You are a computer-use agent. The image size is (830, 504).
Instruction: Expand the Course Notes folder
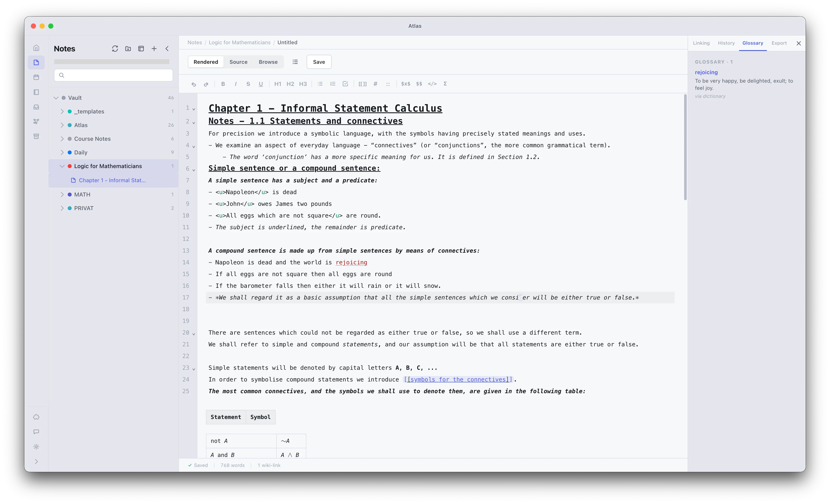62,139
